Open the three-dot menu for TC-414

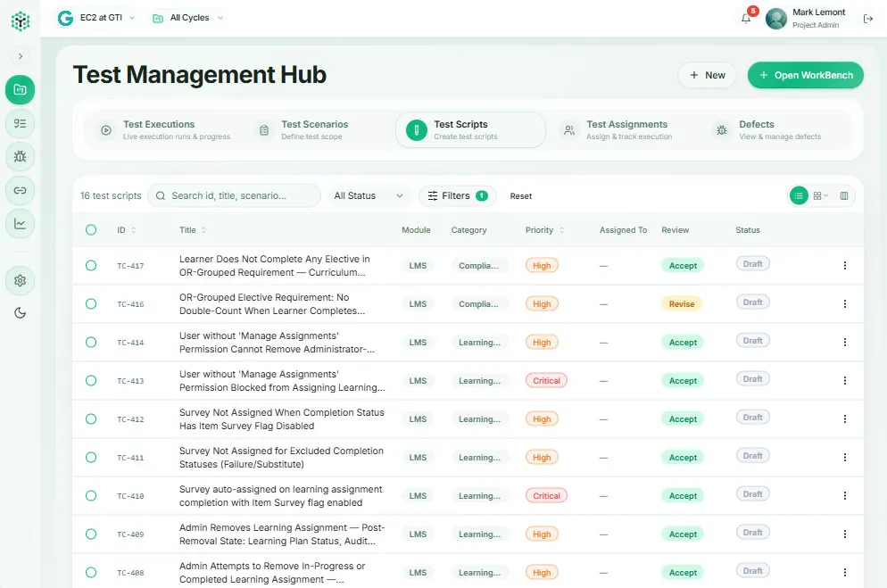coord(844,342)
